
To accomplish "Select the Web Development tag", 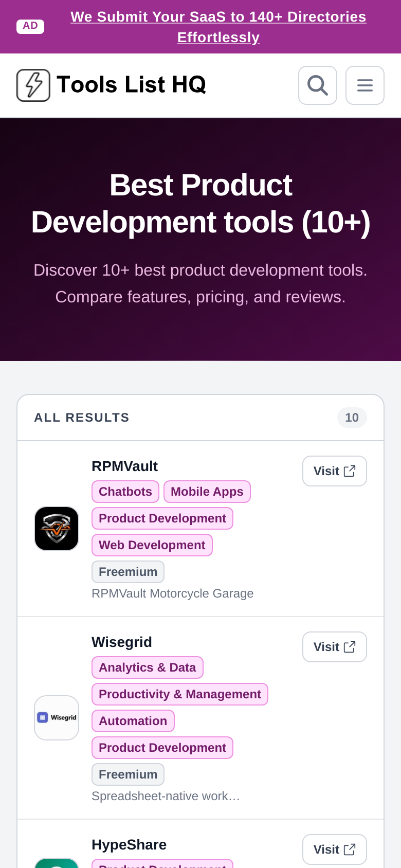I will click(152, 545).
